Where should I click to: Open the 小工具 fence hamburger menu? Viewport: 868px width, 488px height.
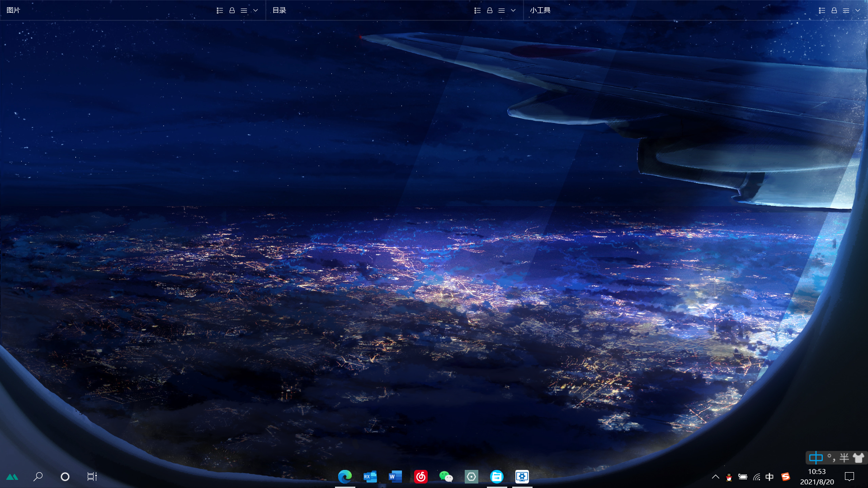[846, 10]
